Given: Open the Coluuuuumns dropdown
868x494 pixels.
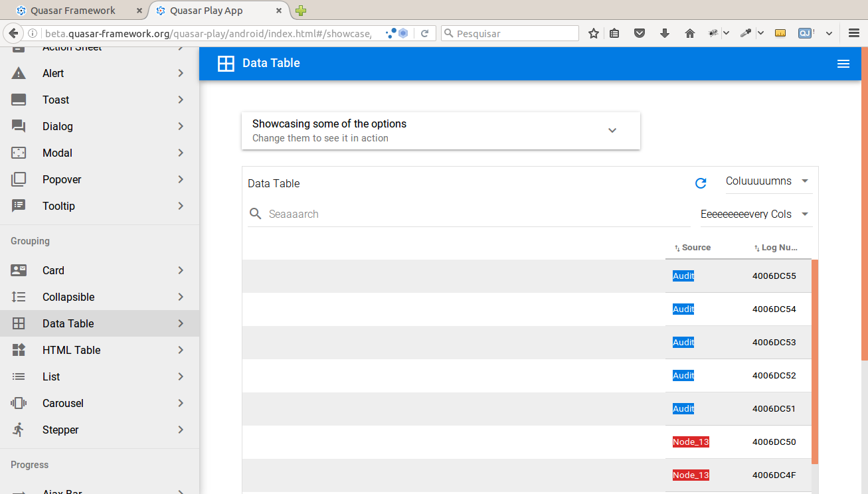Looking at the screenshot, I should [x=769, y=181].
